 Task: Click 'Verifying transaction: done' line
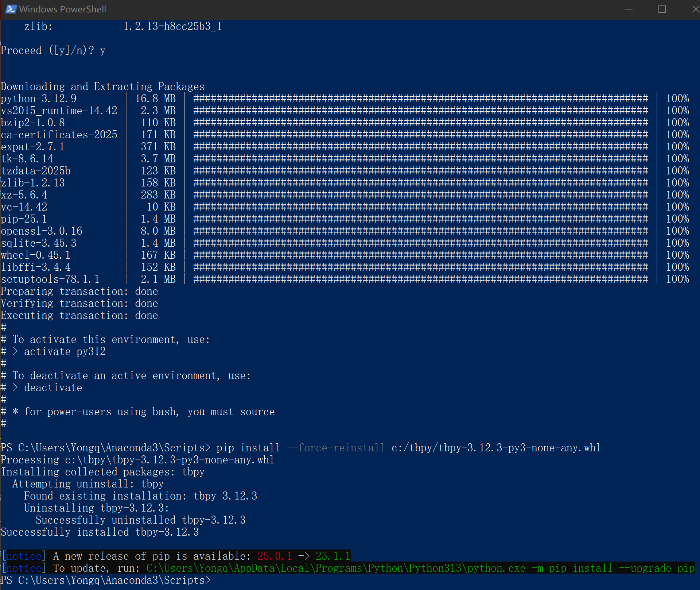(x=79, y=303)
